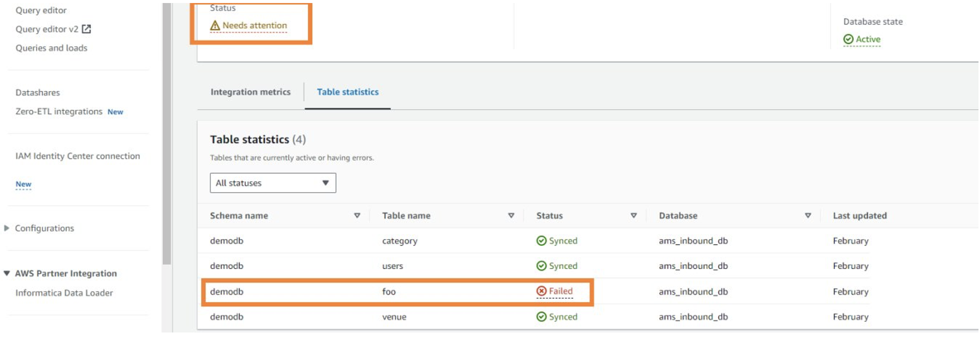The height and width of the screenshot is (337, 980).
Task: Expand the Configurations section
Action: 7,228
